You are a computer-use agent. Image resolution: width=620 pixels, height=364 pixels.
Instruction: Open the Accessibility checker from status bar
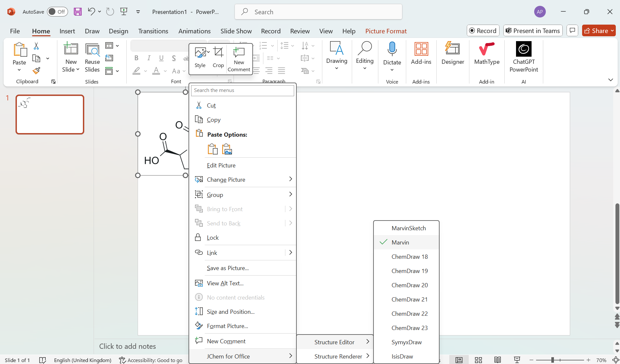click(x=150, y=360)
